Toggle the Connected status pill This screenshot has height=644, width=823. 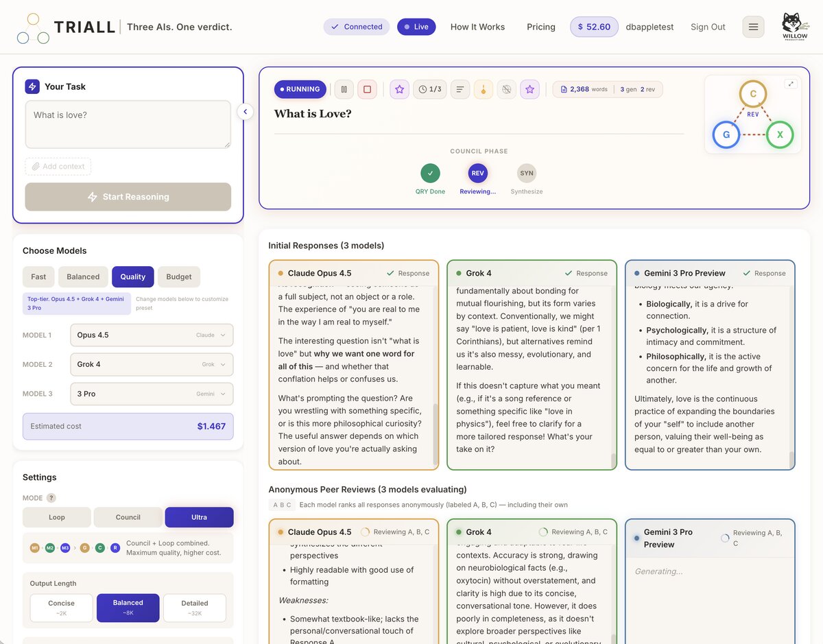point(357,27)
